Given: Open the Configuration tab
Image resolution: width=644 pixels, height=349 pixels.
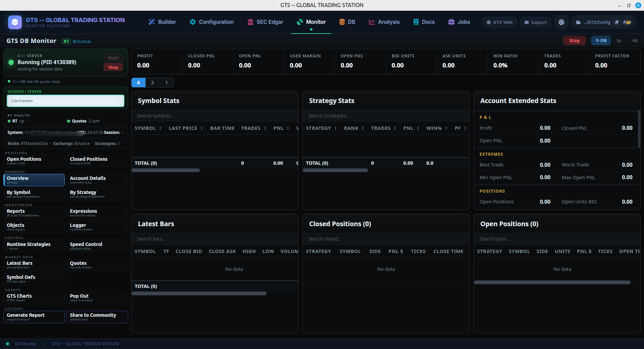Looking at the screenshot, I should [212, 22].
